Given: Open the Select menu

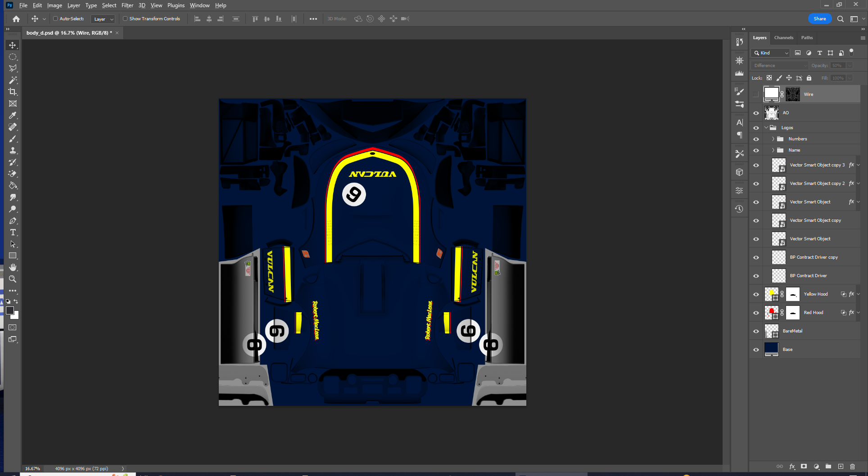Looking at the screenshot, I should pyautogui.click(x=109, y=5).
